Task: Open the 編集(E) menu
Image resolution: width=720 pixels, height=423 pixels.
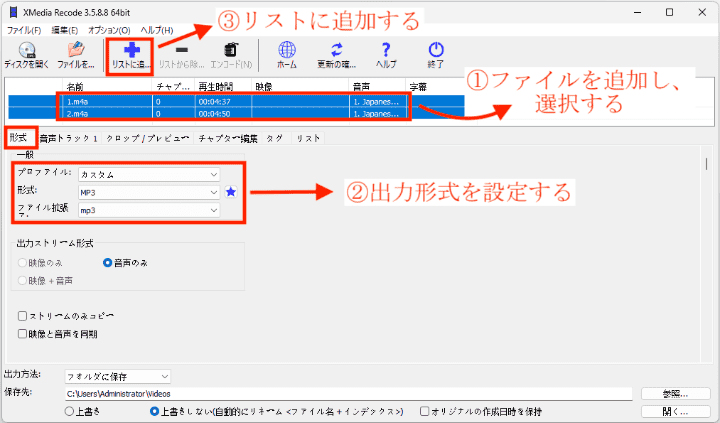Action: pos(65,30)
